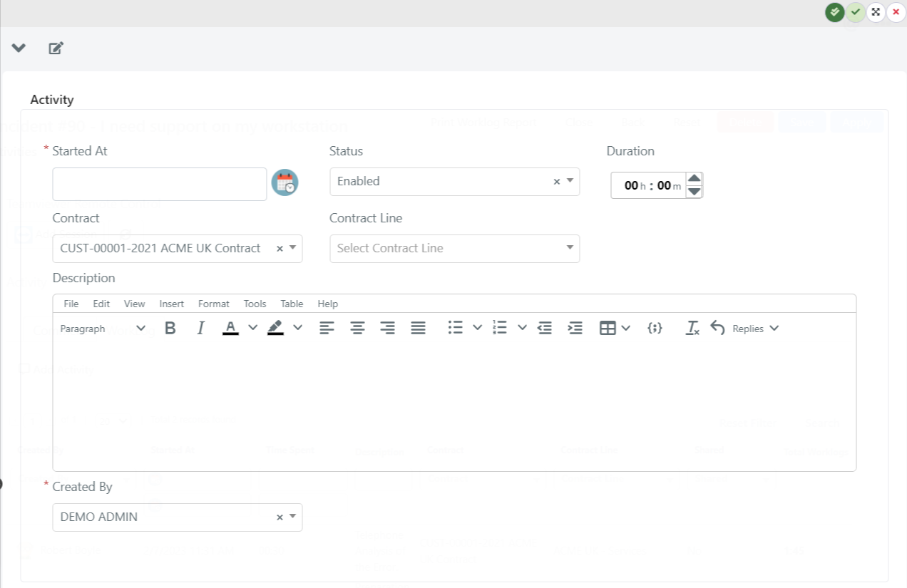Clear the Status Enabled selection
907x588 pixels.
pos(557,182)
